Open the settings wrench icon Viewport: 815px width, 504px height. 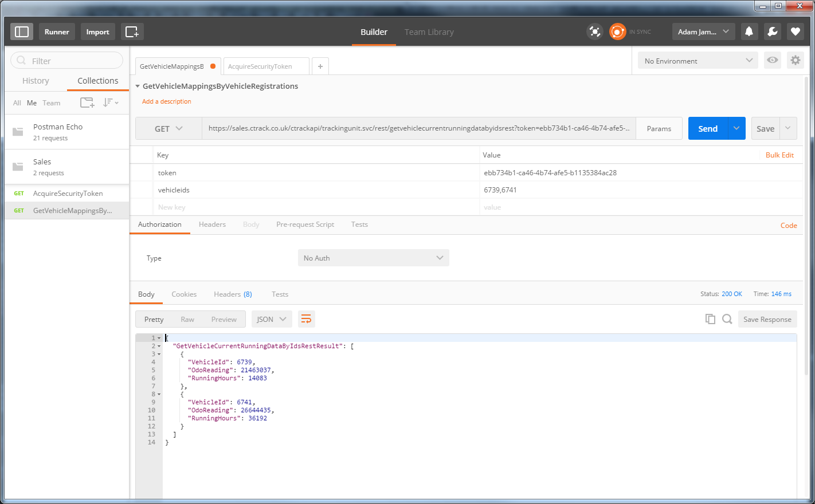pos(772,31)
